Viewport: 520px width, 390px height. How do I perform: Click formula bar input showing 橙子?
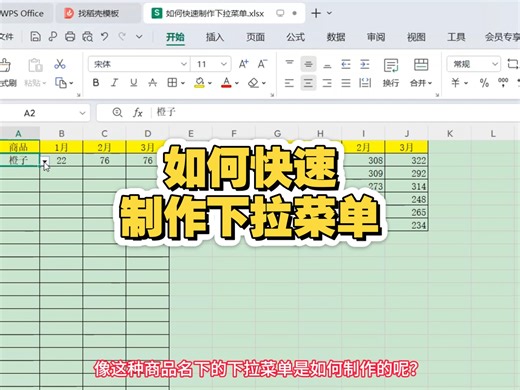pos(335,112)
